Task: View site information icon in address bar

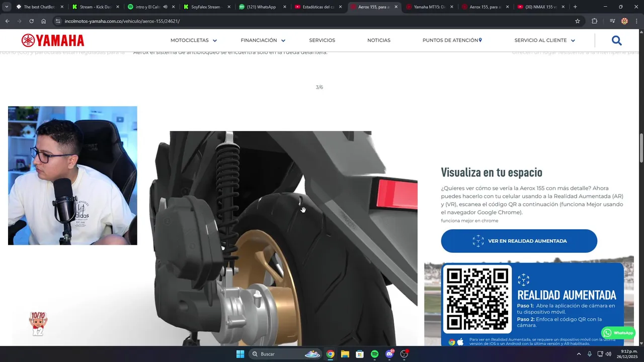Action: coord(58,21)
